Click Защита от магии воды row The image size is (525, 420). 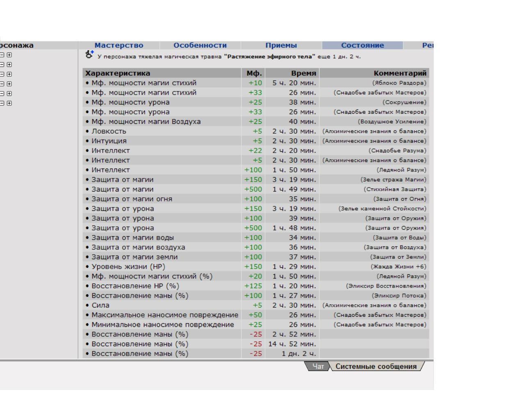pyautogui.click(x=256, y=237)
